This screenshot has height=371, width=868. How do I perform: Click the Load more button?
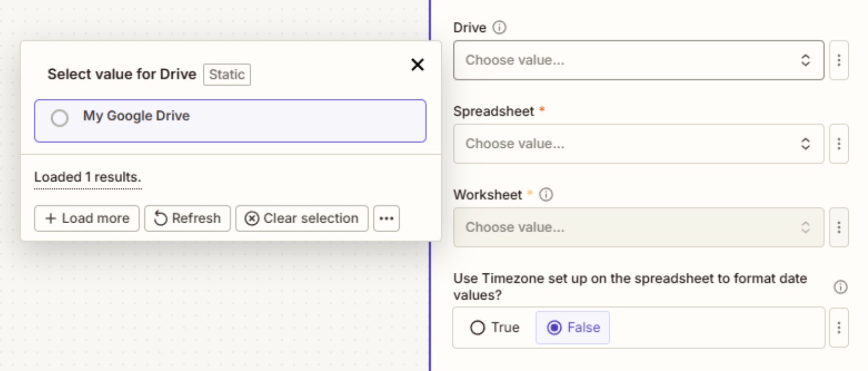pyautogui.click(x=87, y=218)
